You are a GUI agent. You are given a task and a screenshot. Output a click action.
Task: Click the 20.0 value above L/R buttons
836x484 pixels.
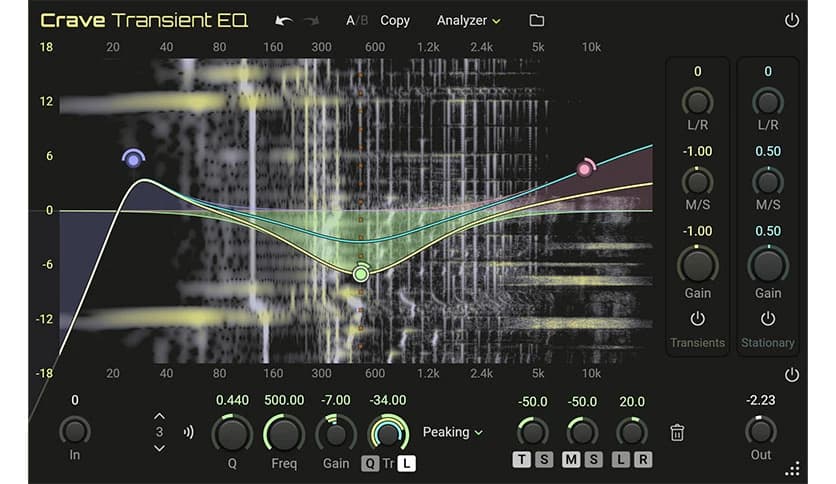click(632, 401)
